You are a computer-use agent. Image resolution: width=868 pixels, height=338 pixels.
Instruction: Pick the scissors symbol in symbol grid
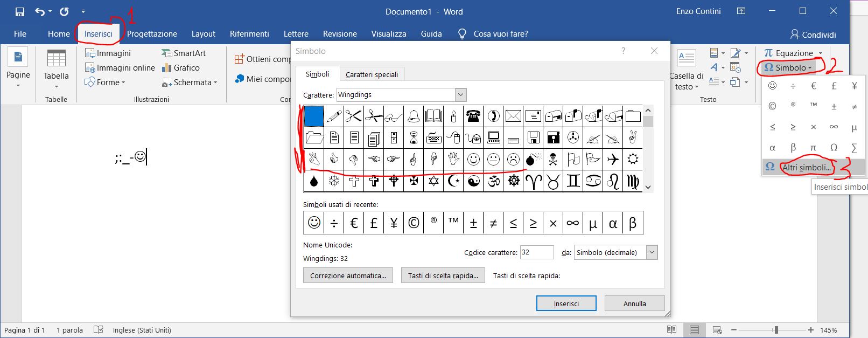click(353, 116)
